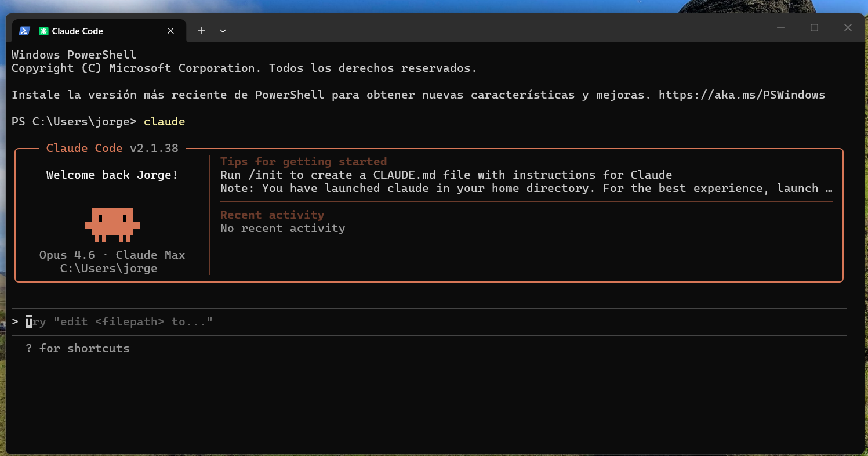This screenshot has width=868, height=456.
Task: Click the 'Welcome back Jorge!' greeting
Action: coord(112,175)
